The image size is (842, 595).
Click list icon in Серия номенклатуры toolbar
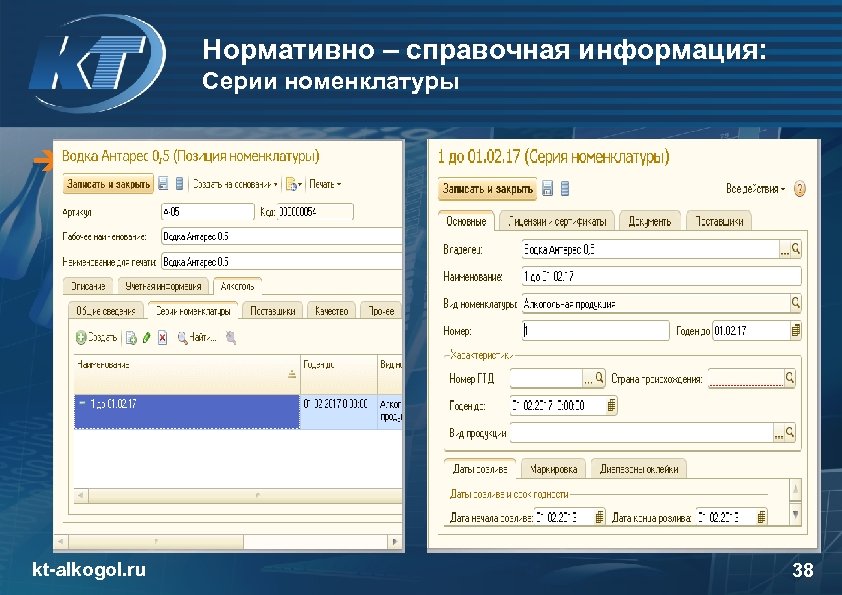point(564,189)
